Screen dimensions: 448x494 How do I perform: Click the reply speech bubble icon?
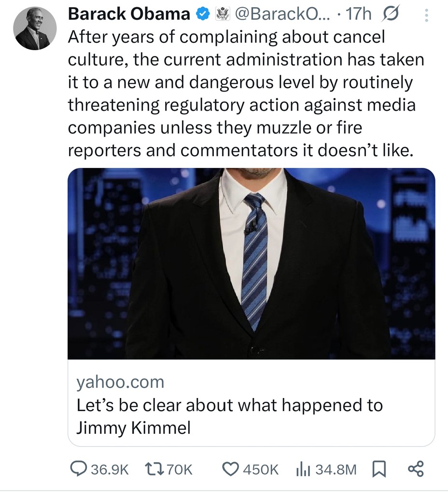[x=79, y=468]
